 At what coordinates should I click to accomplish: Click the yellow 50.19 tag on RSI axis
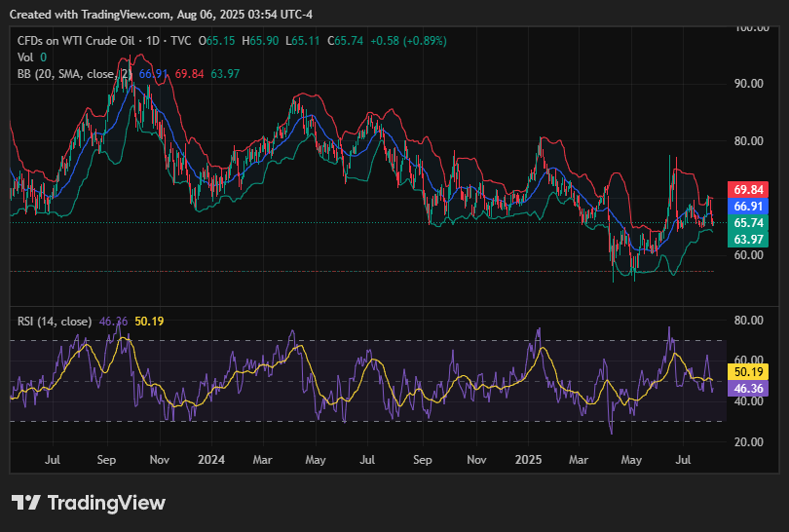click(748, 372)
